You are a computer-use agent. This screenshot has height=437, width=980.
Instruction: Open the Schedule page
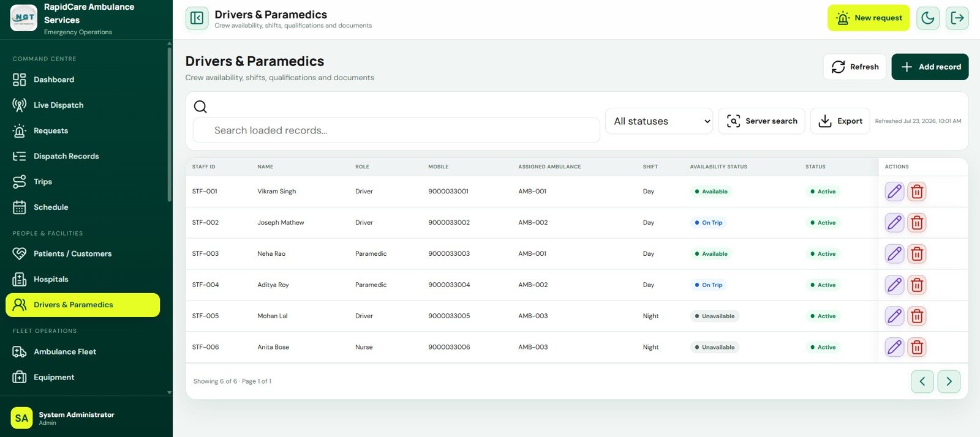click(x=83, y=207)
